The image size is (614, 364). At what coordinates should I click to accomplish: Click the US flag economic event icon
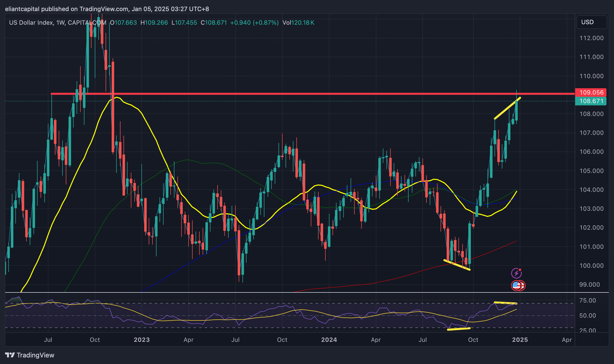[516, 286]
